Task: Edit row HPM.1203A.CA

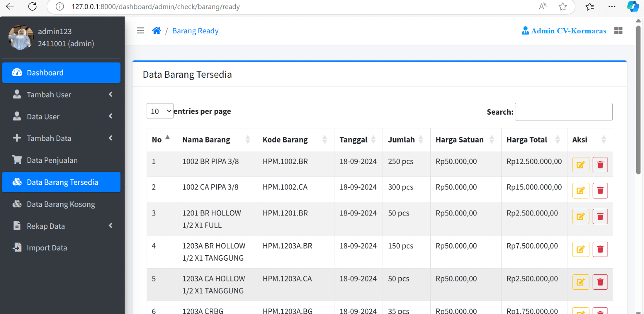Action: [x=580, y=282]
